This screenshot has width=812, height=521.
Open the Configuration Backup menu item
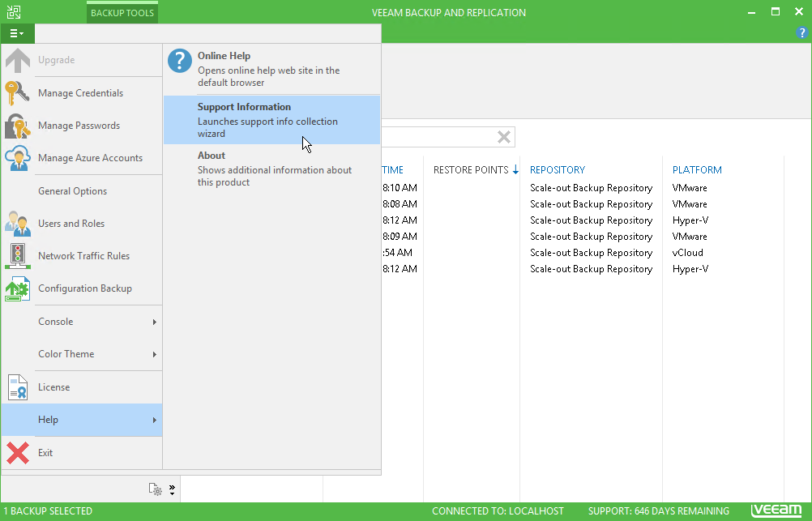(82, 288)
